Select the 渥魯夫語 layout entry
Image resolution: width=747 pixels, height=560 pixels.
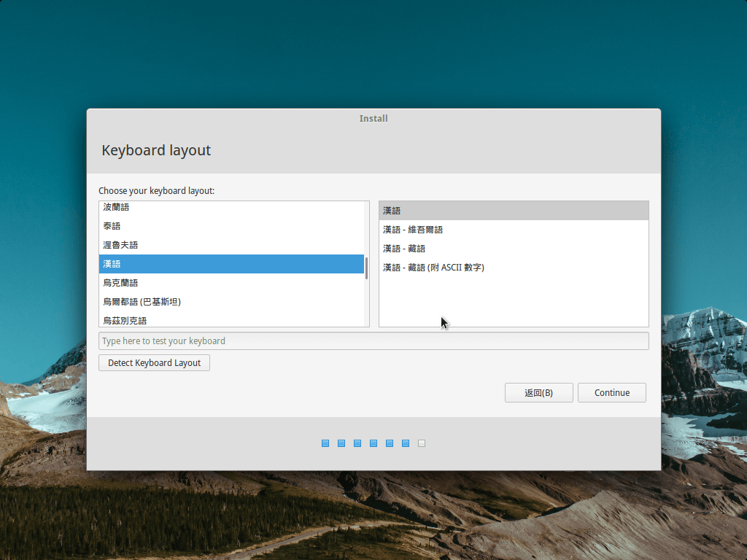point(121,245)
